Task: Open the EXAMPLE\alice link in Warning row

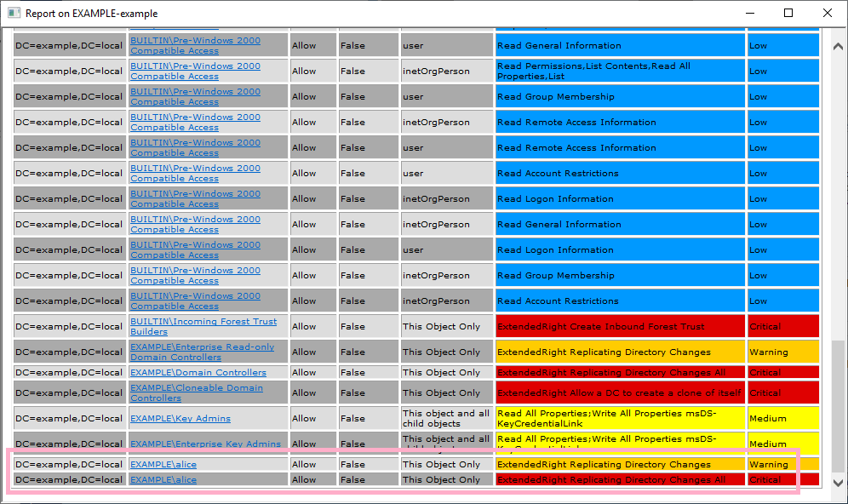Action: [163, 465]
